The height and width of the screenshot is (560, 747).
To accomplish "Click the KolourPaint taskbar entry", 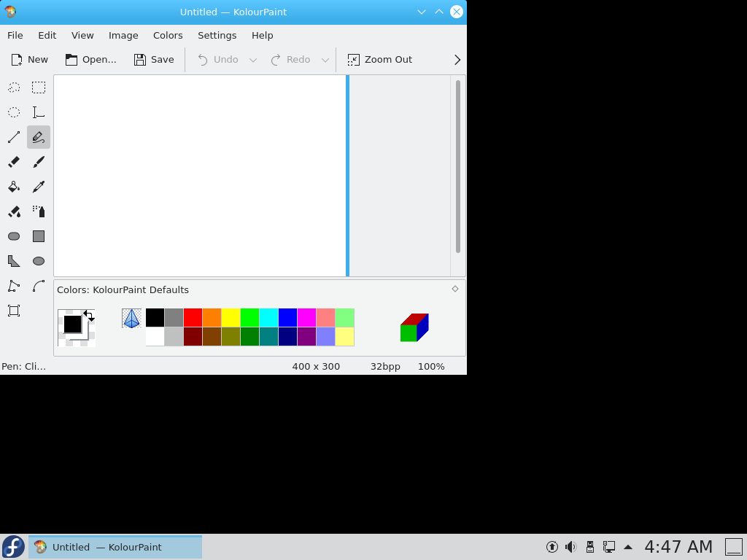I will point(115,547).
